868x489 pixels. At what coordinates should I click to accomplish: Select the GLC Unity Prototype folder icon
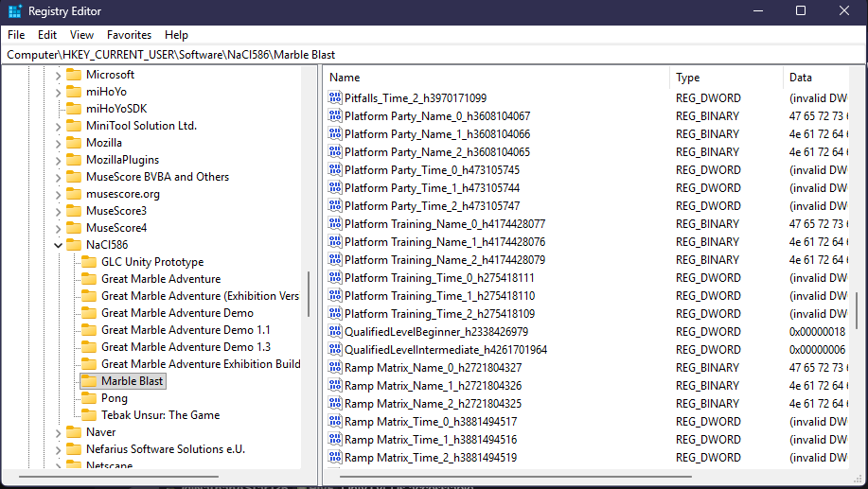89,262
